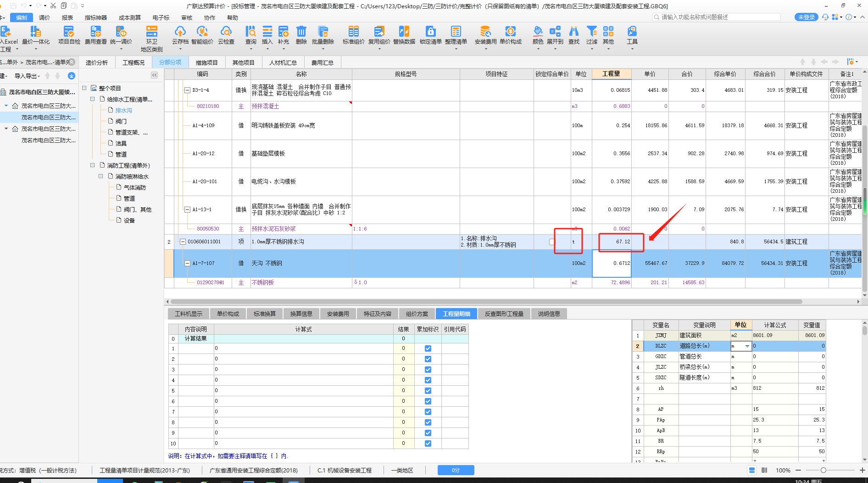Collapse the 给排水工程 tree node
This screenshot has height=483, width=868.
93,99
